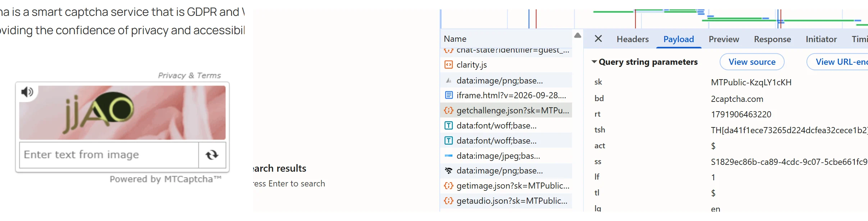Viewport: 868px width, 221px height.
Task: Select getimage.json?sk=MTPublic... request
Action: [506, 186]
